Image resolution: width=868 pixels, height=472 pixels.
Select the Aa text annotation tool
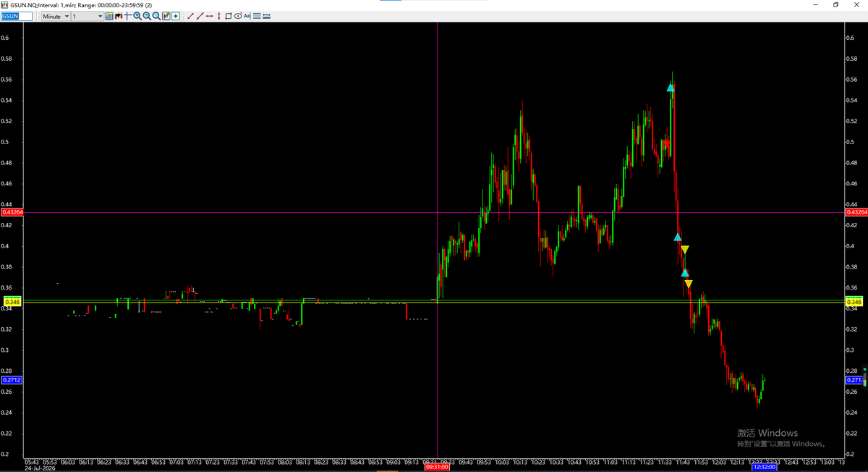point(247,16)
